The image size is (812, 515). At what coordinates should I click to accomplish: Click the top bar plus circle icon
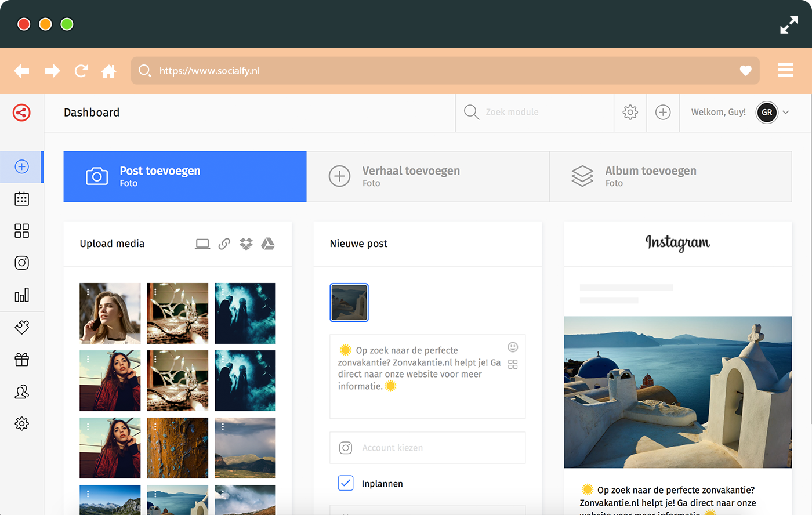(x=663, y=113)
